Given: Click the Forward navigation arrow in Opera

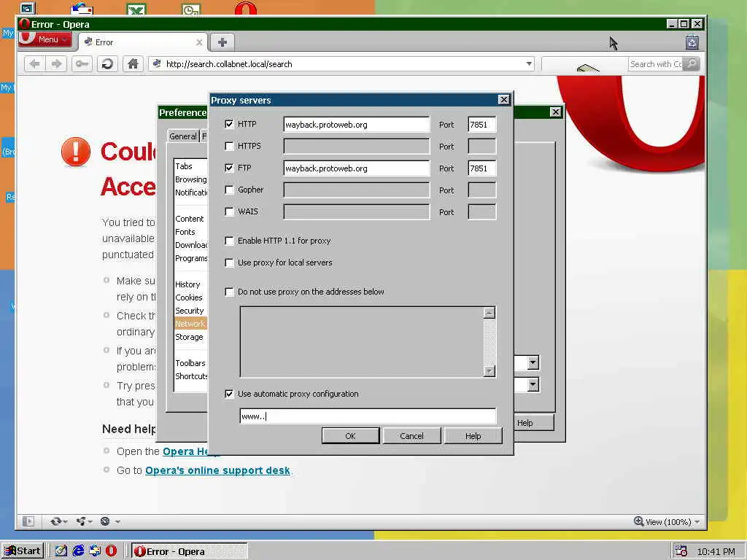Looking at the screenshot, I should (x=57, y=64).
